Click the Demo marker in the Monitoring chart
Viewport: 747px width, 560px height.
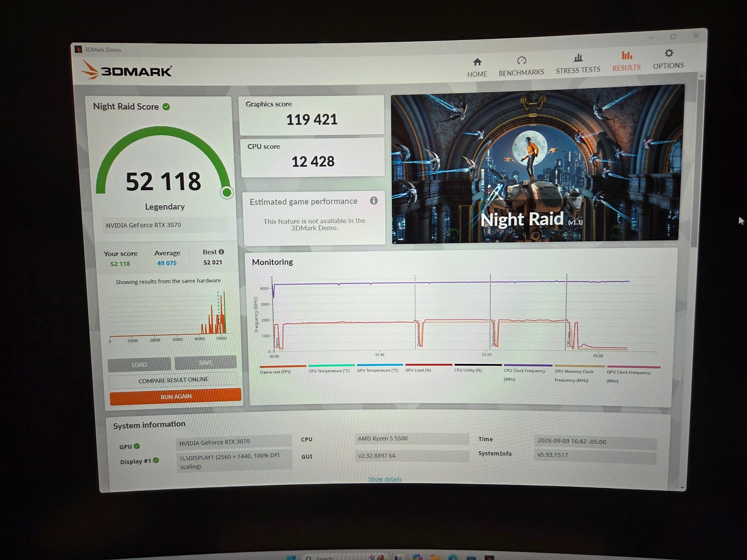pyautogui.click(x=277, y=343)
